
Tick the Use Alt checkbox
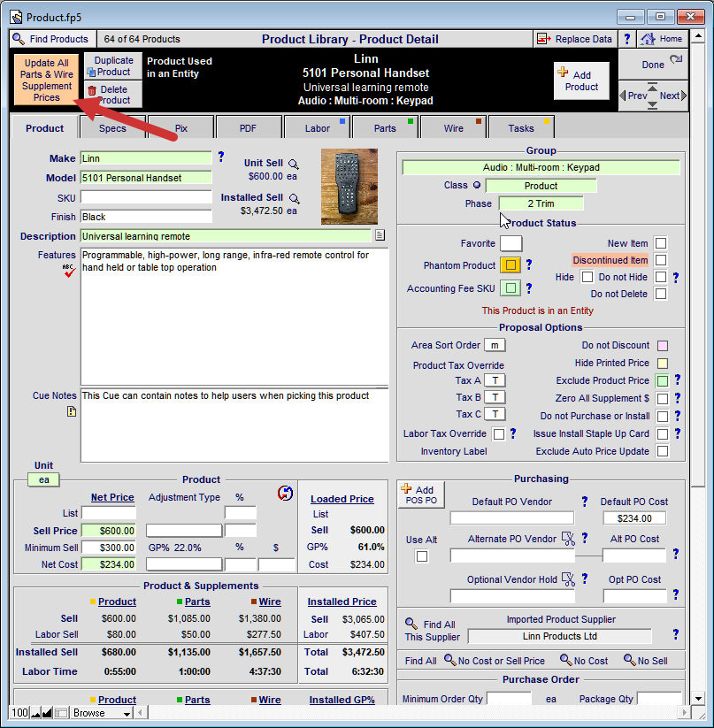[x=421, y=556]
